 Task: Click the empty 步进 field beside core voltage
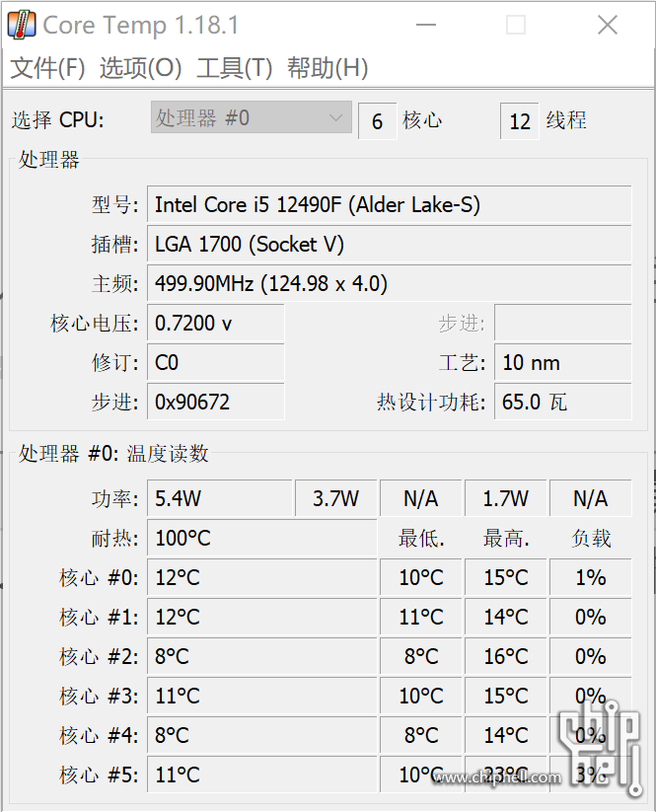click(x=563, y=324)
